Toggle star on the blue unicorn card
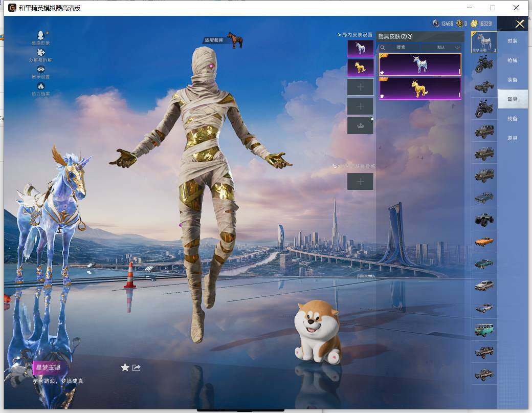The height and width of the screenshot is (413, 532). [382, 72]
